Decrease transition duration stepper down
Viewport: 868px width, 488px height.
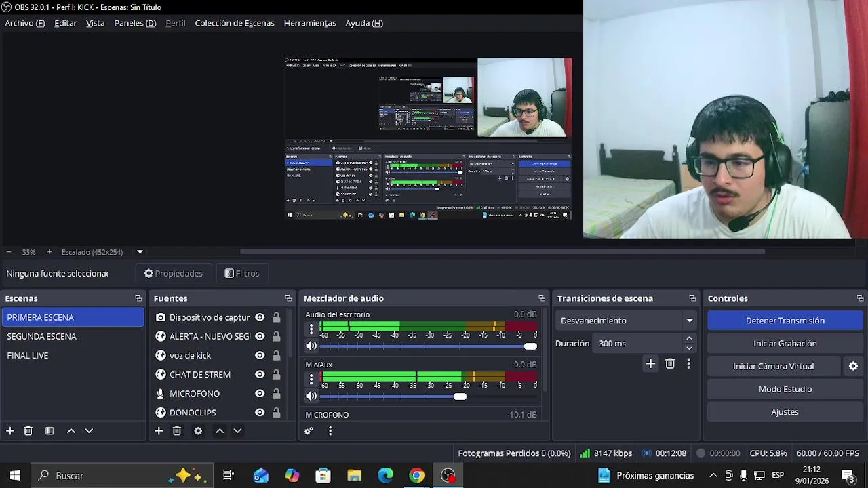pyautogui.click(x=690, y=348)
